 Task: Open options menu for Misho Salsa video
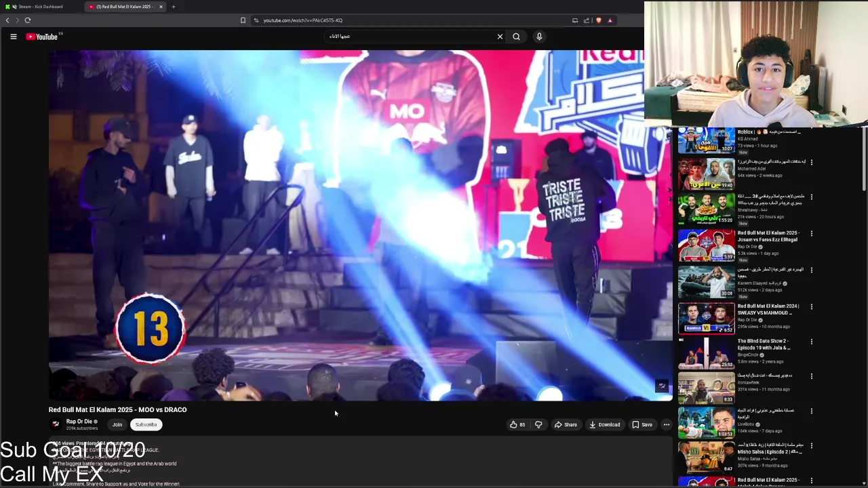pos(812,447)
